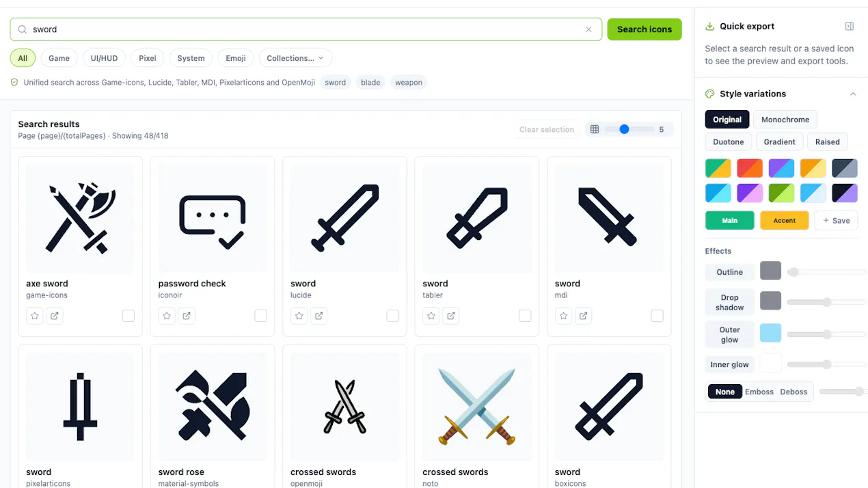Image resolution: width=868 pixels, height=488 pixels.
Task: Select the boxicons sword thumbnail
Action: pos(610,407)
